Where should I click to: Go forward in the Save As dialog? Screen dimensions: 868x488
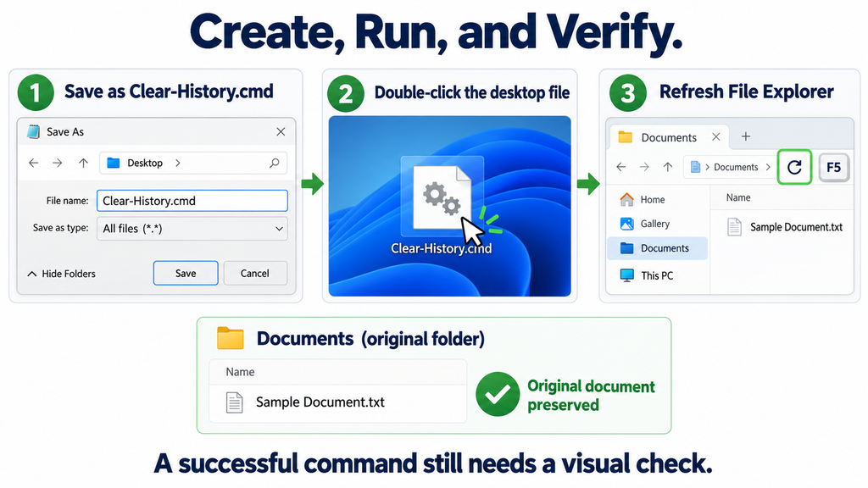(58, 163)
